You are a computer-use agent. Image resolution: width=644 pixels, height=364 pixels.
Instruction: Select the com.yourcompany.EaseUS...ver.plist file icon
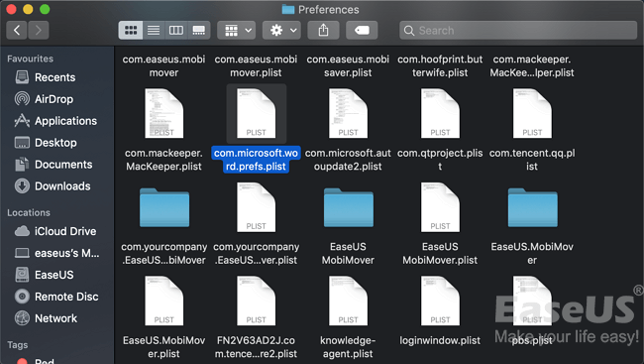click(x=256, y=207)
